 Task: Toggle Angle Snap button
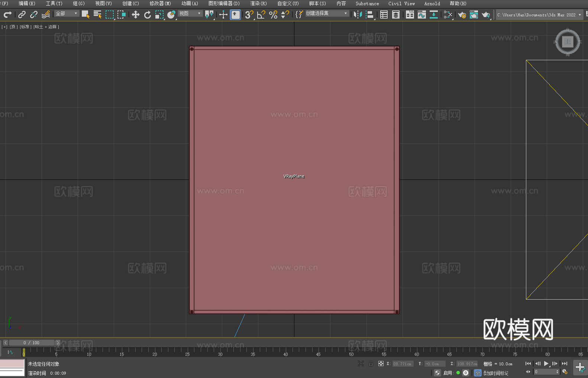[x=261, y=14]
